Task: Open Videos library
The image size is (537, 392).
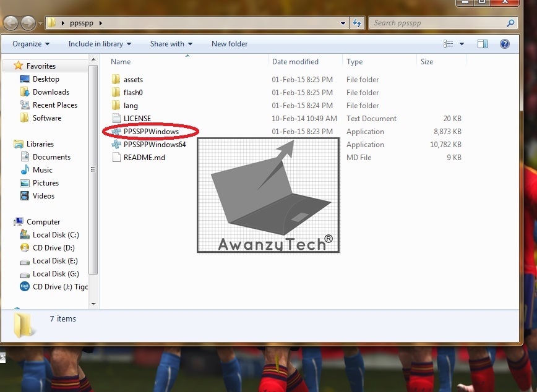Action: [43, 196]
